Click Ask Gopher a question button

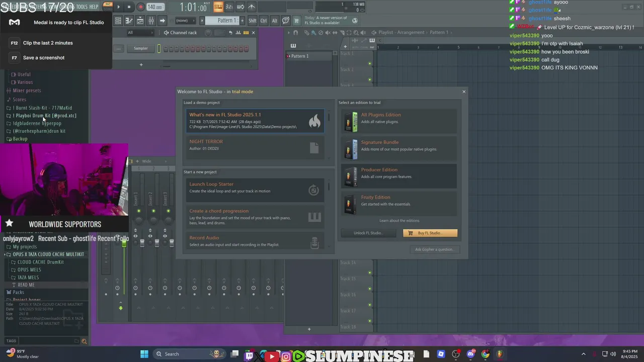434,249
